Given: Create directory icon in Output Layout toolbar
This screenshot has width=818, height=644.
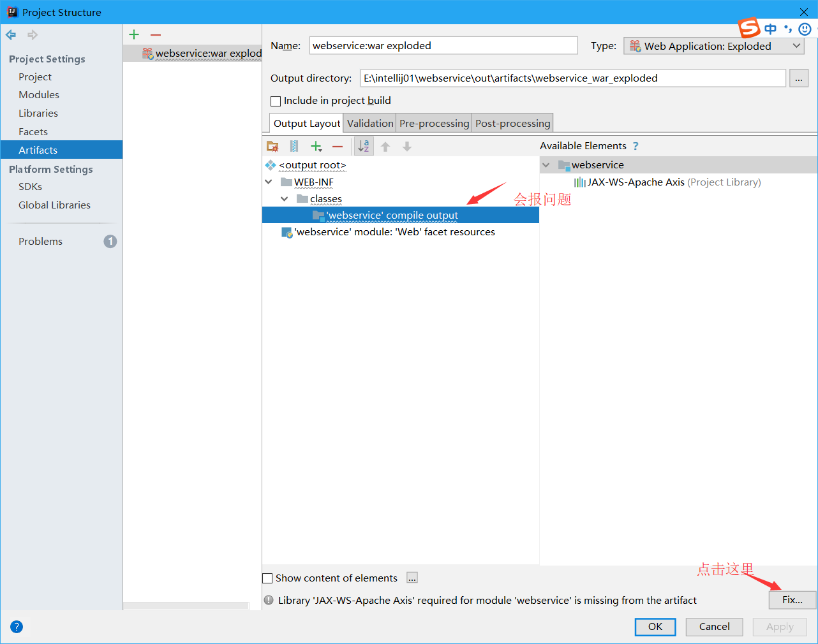Looking at the screenshot, I should coord(272,146).
